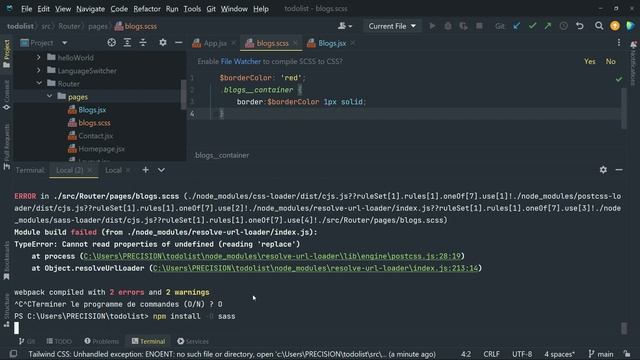Screen dimensions: 640x360
Task: Open the Code menu
Action: [119, 9]
